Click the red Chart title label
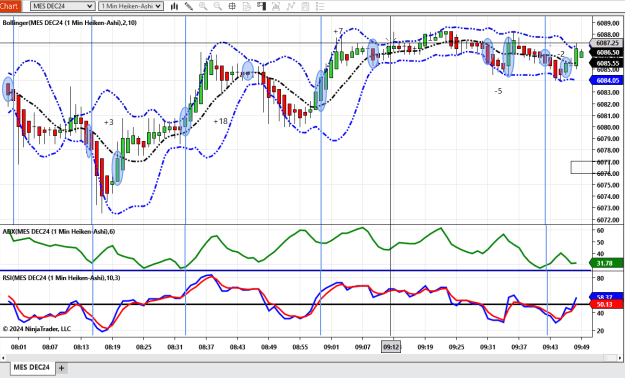Viewport: 625px width, 378px height. coord(9,6)
